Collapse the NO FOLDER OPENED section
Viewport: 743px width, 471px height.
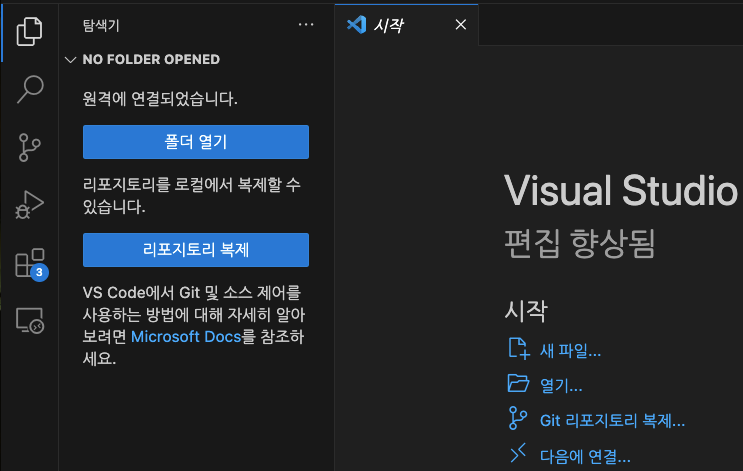point(71,60)
